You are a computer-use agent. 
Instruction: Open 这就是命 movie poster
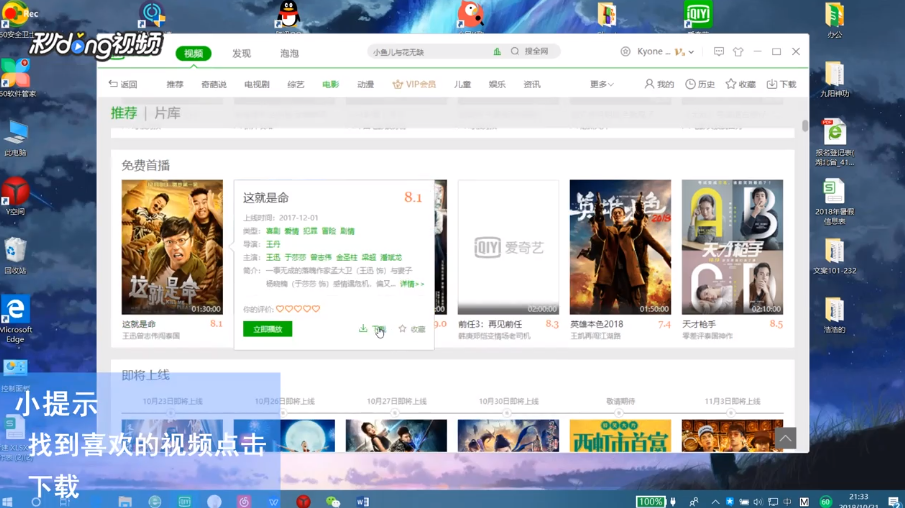tap(172, 247)
